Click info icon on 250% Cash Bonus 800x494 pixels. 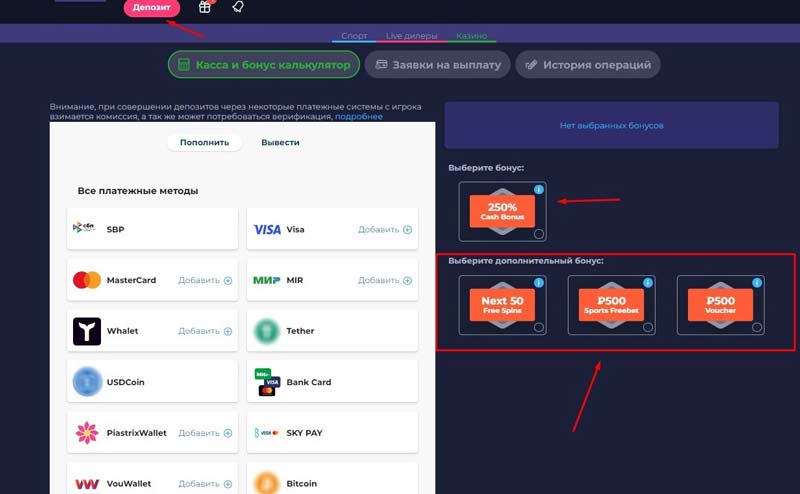click(538, 189)
